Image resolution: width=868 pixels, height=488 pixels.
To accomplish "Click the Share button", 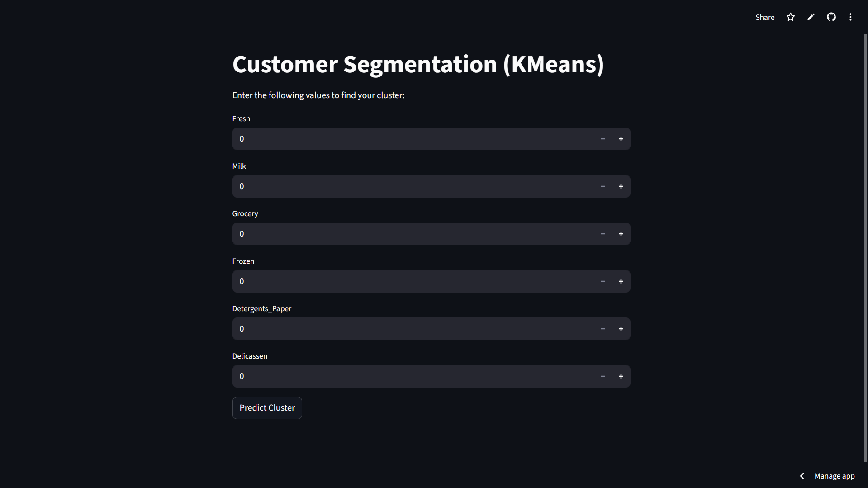I will 764,17.
